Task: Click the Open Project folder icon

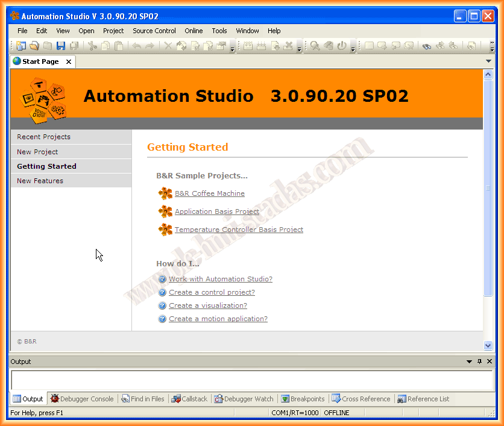Action: pos(34,46)
